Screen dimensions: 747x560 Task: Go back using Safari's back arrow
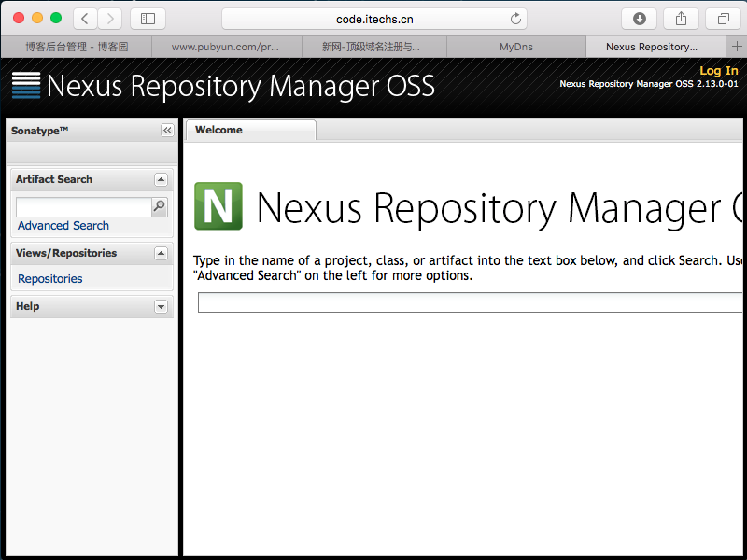tap(86, 19)
